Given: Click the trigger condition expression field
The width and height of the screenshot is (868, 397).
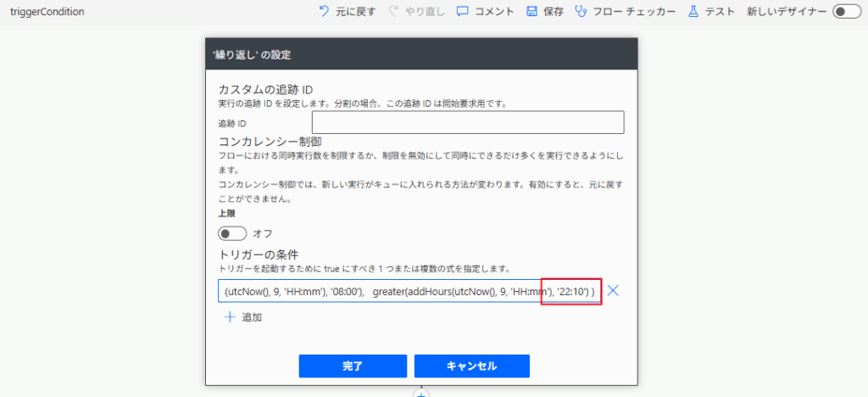Looking at the screenshot, I should tap(410, 291).
